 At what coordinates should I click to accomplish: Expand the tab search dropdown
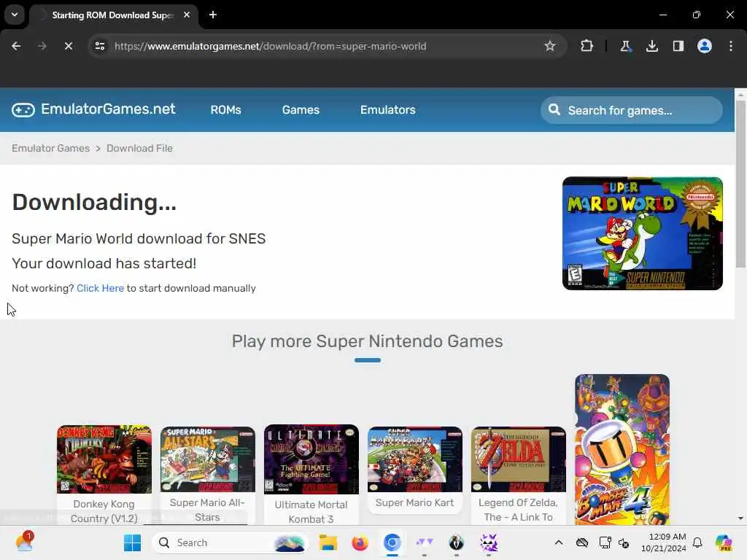(x=15, y=15)
